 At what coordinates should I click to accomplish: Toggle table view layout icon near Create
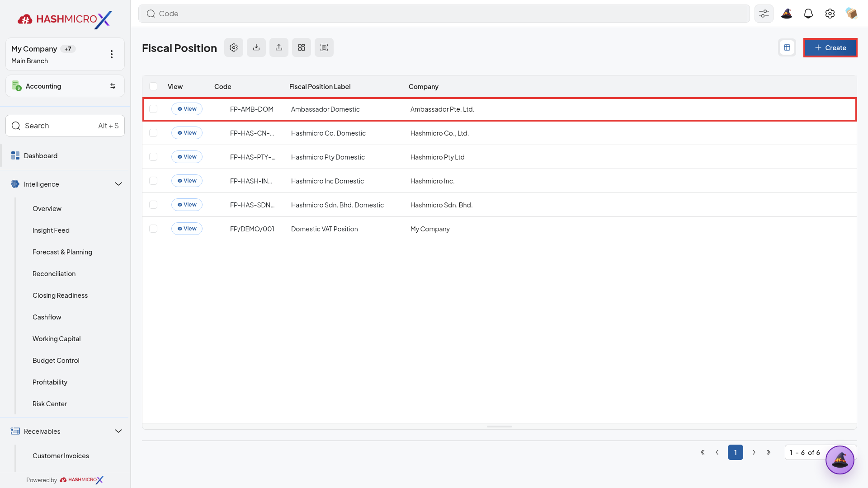(787, 47)
